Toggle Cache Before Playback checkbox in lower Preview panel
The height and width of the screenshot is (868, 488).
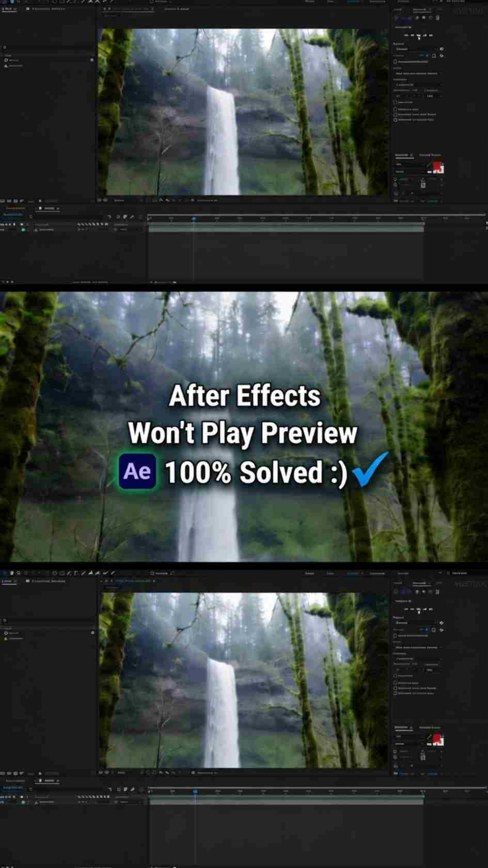point(395,636)
